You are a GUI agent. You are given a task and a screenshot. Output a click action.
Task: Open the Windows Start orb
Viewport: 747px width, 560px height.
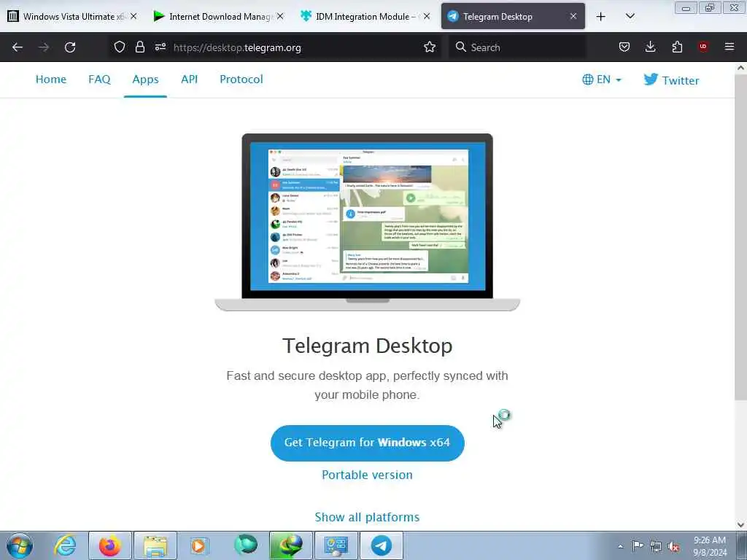20,545
